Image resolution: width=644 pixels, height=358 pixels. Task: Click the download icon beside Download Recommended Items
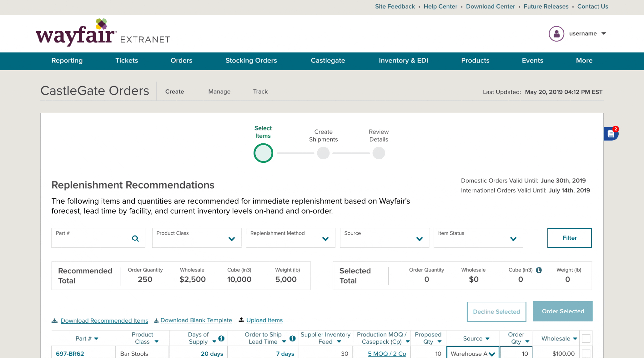click(55, 321)
